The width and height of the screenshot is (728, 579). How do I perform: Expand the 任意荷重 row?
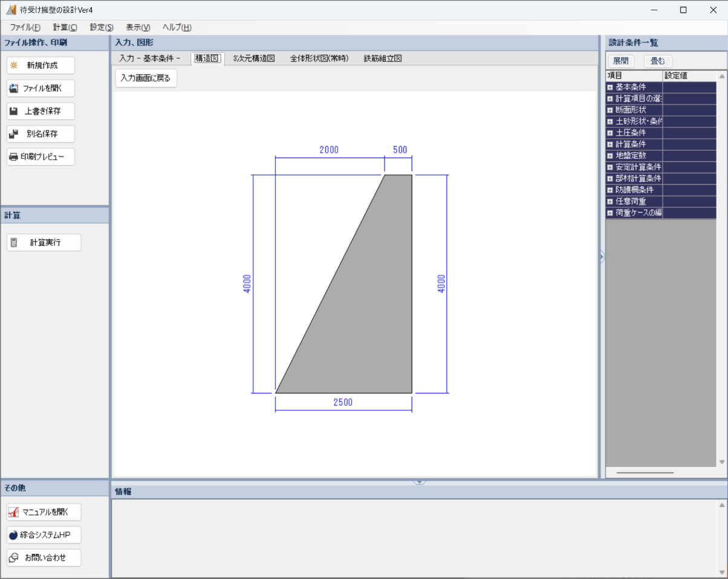(610, 201)
